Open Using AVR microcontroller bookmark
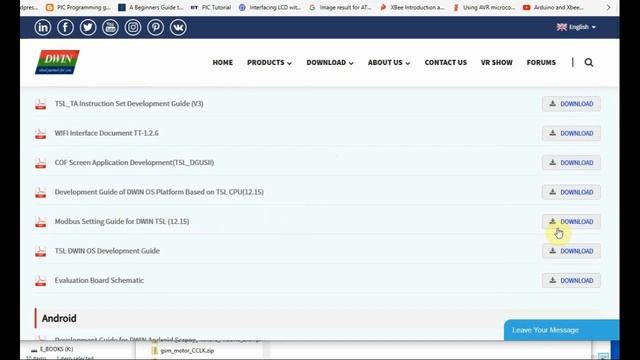Screen dimensions: 640x360 click(484, 7)
